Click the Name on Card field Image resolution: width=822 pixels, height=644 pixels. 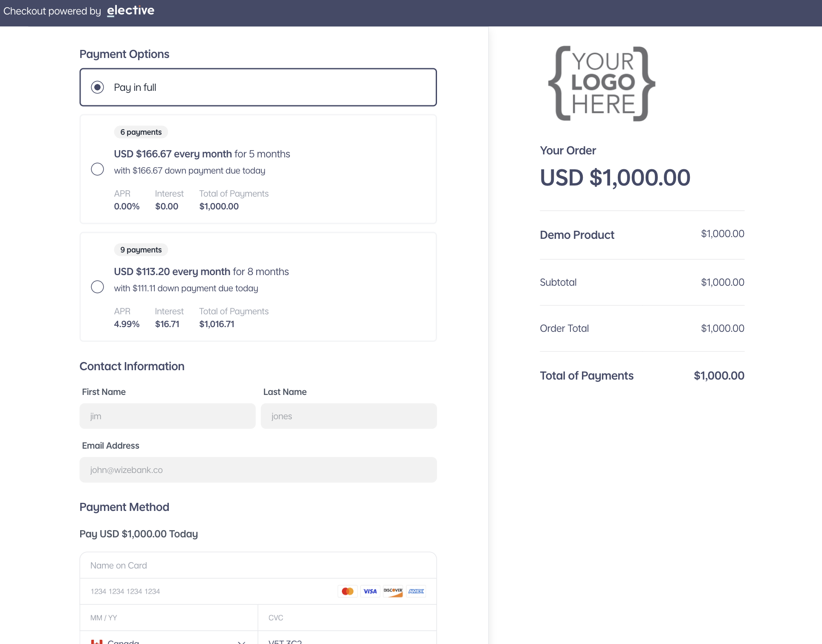pyautogui.click(x=258, y=566)
